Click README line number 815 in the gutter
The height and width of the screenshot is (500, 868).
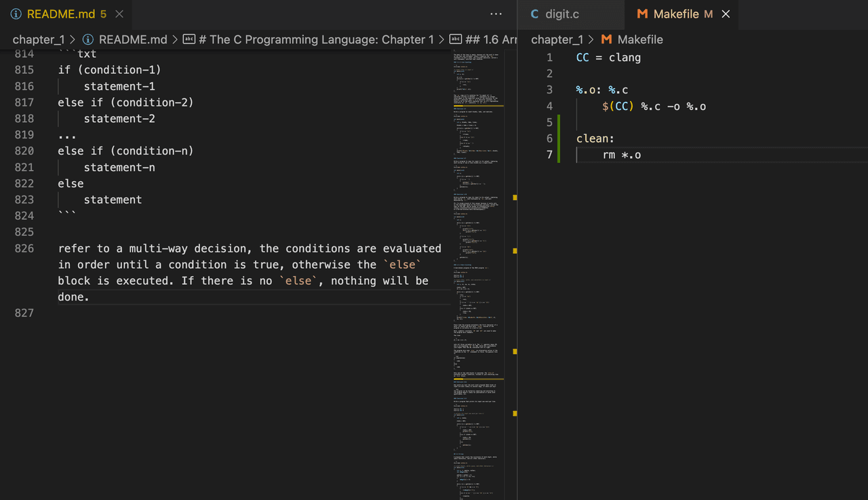(24, 70)
